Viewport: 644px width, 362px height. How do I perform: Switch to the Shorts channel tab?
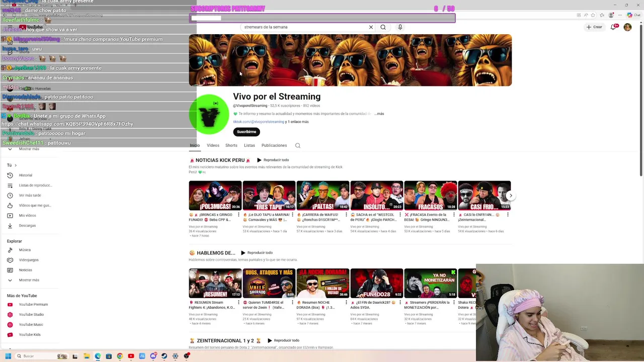[231, 145]
